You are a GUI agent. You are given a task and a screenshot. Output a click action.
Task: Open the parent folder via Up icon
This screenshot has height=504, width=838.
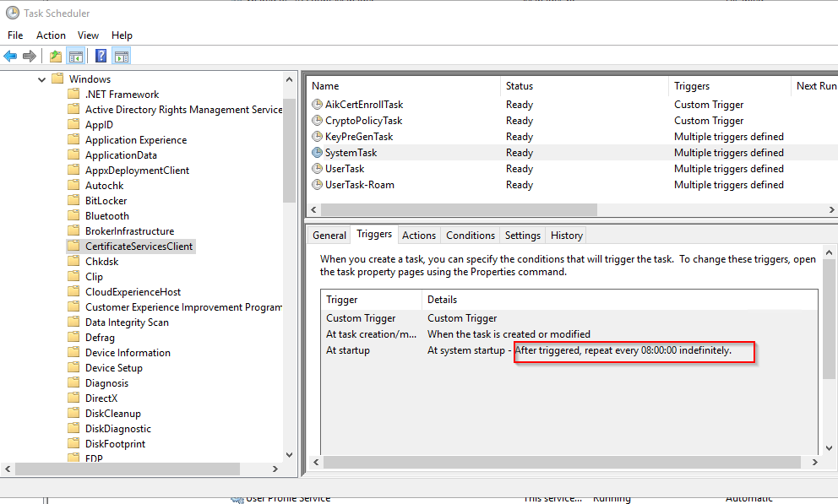coord(54,56)
